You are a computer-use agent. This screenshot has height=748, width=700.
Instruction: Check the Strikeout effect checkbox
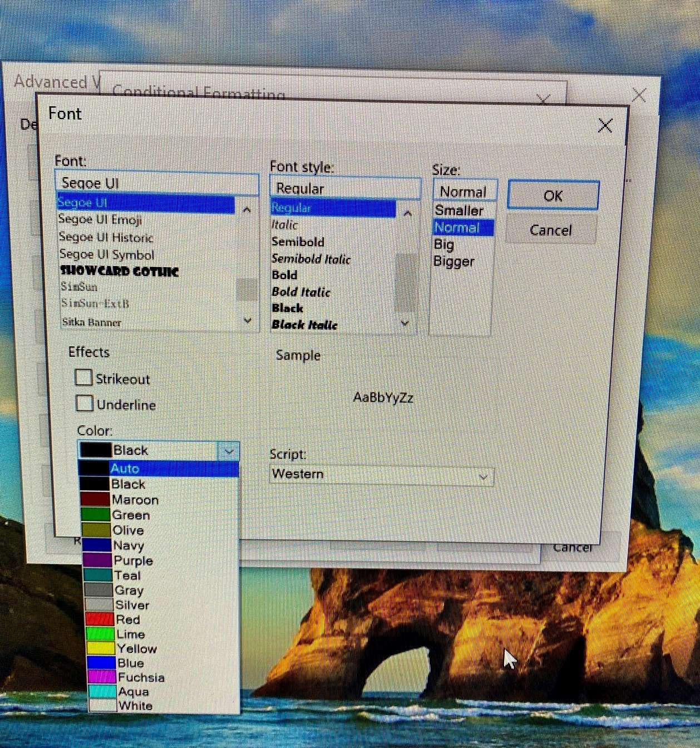83,378
